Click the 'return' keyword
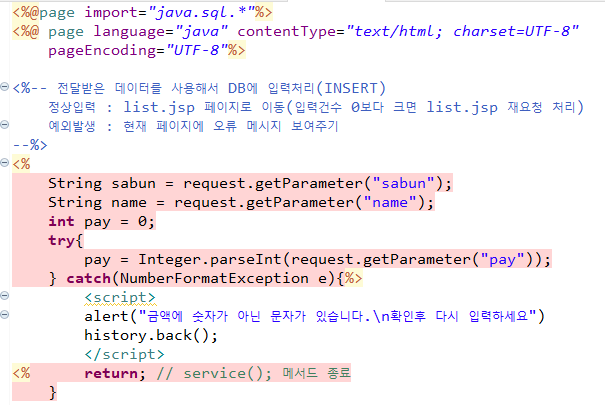605x405 pixels. click(111, 373)
